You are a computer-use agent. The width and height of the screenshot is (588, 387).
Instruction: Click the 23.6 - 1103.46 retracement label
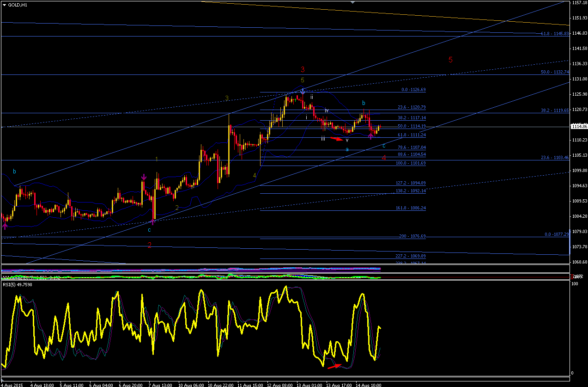[x=554, y=158]
